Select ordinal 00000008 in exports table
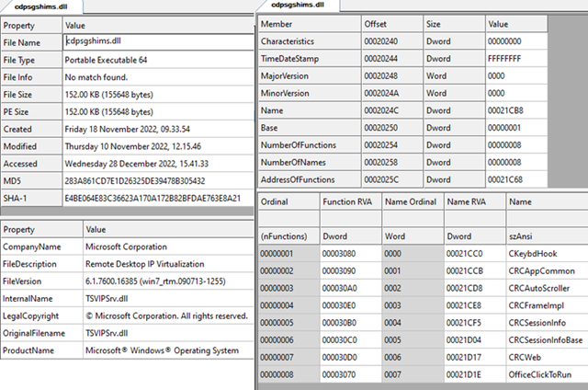The image size is (588, 390). (x=277, y=374)
